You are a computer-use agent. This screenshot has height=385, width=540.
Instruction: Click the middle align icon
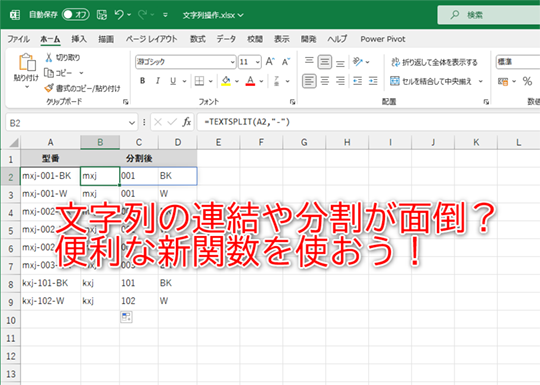click(324, 62)
